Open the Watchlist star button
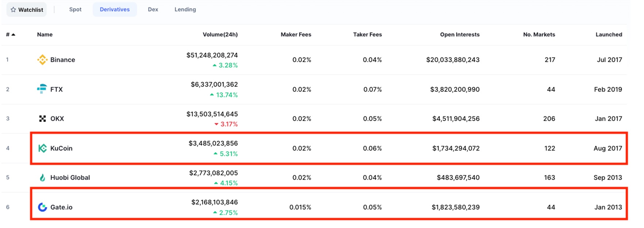 [x=27, y=9]
